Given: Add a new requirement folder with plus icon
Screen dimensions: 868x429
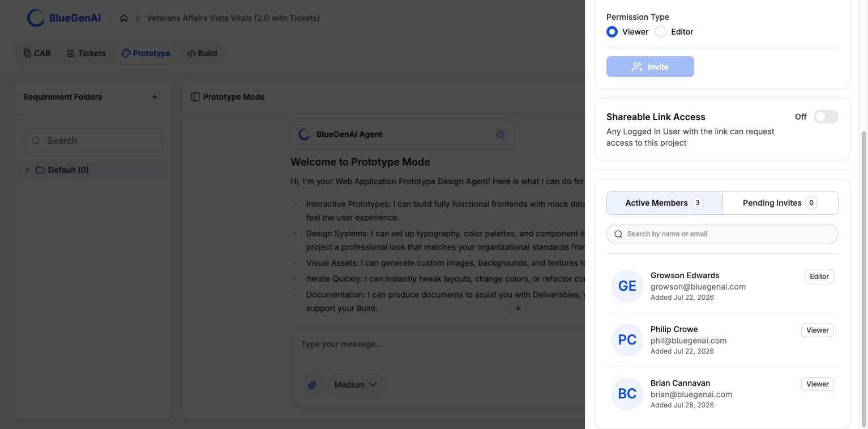Looking at the screenshot, I should 155,97.
